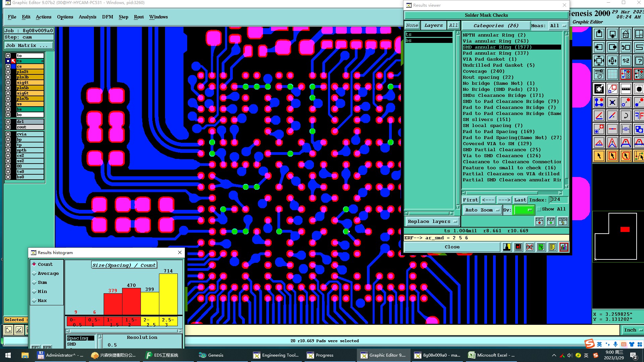Click the grid display icon
This screenshot has width=644, height=362.
coord(612,74)
